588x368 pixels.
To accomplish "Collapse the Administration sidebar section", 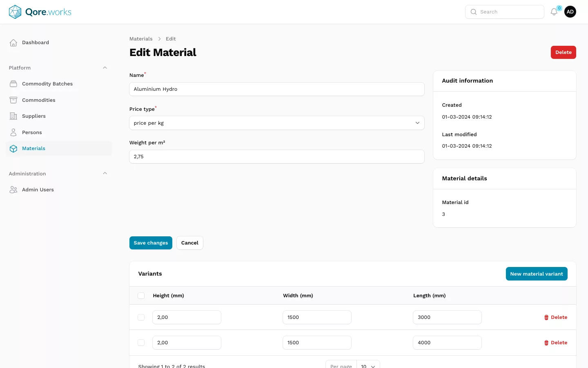I will [105, 173].
